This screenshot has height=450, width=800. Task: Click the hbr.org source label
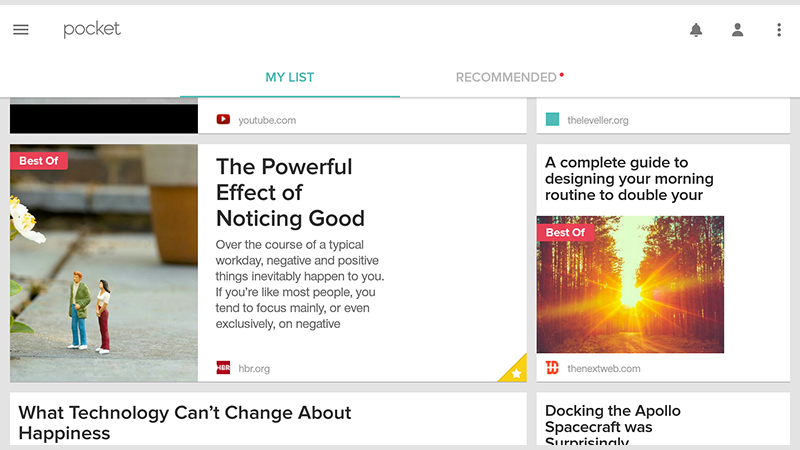coord(254,368)
